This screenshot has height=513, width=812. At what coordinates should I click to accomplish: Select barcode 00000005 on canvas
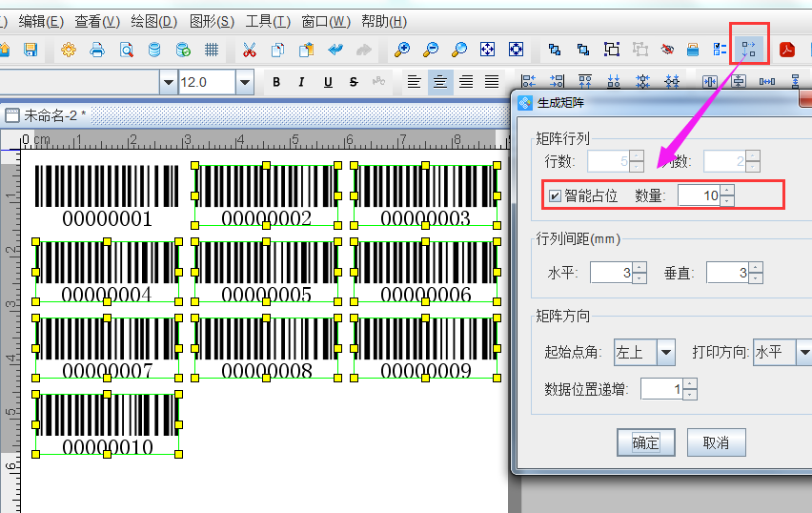point(266,271)
